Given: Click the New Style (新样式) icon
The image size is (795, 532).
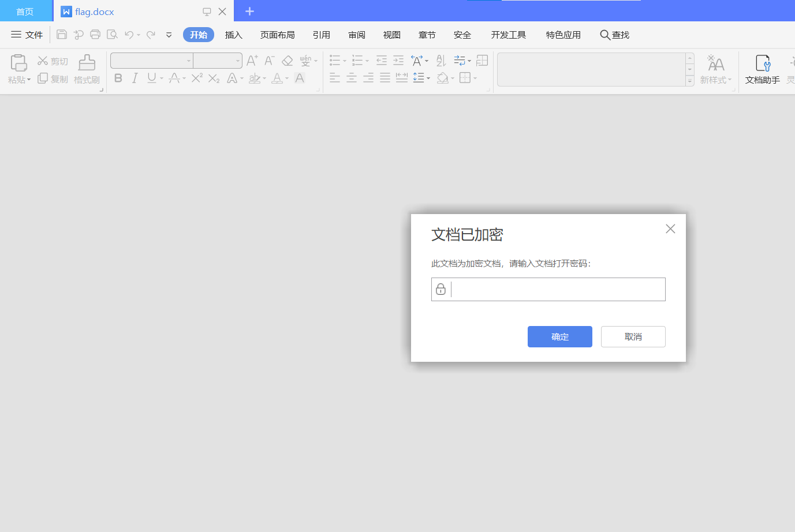Looking at the screenshot, I should pyautogui.click(x=716, y=63).
